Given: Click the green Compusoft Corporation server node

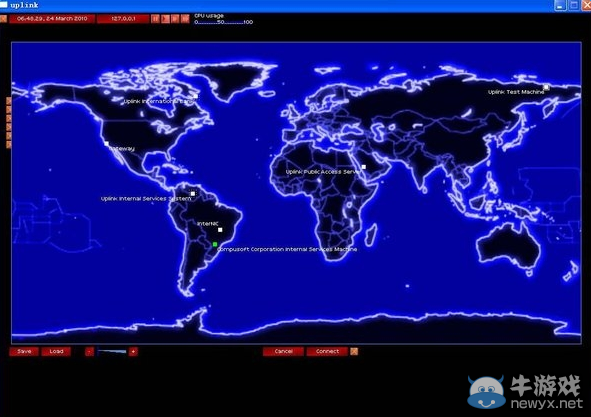Looking at the screenshot, I should point(215,244).
